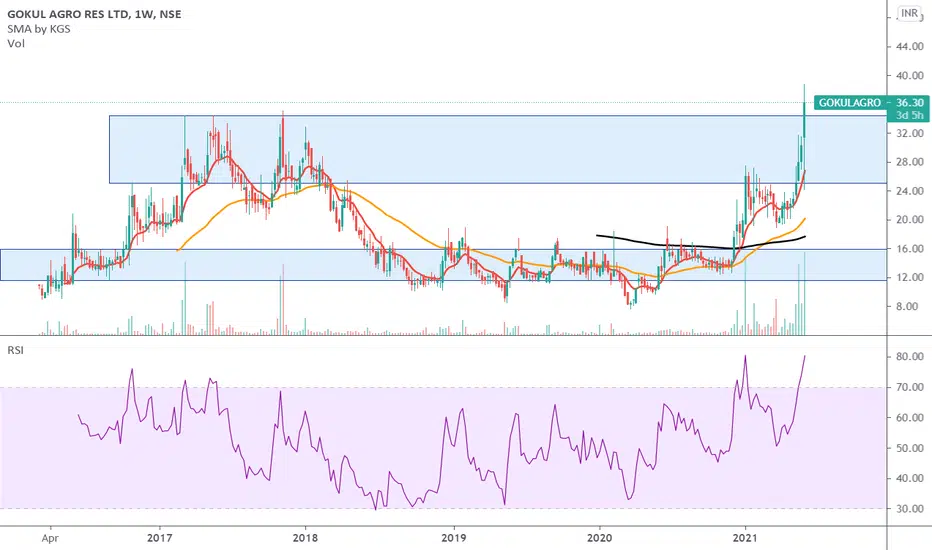Click the 2018 label on time axis
The height and width of the screenshot is (550, 932).
click(306, 538)
